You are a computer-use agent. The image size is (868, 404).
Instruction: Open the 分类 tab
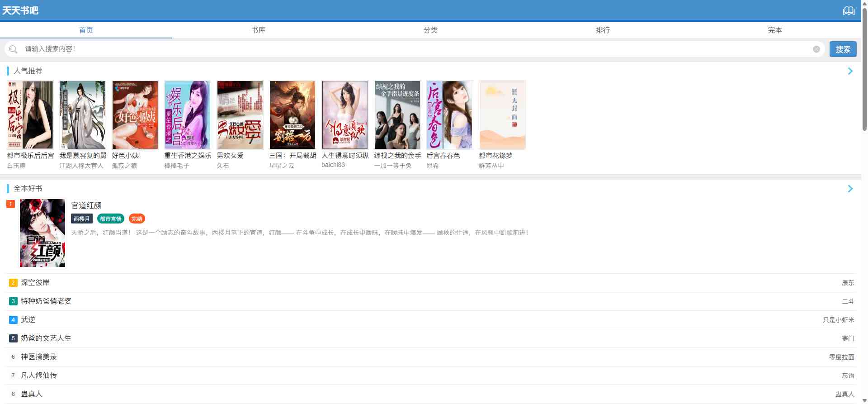430,30
